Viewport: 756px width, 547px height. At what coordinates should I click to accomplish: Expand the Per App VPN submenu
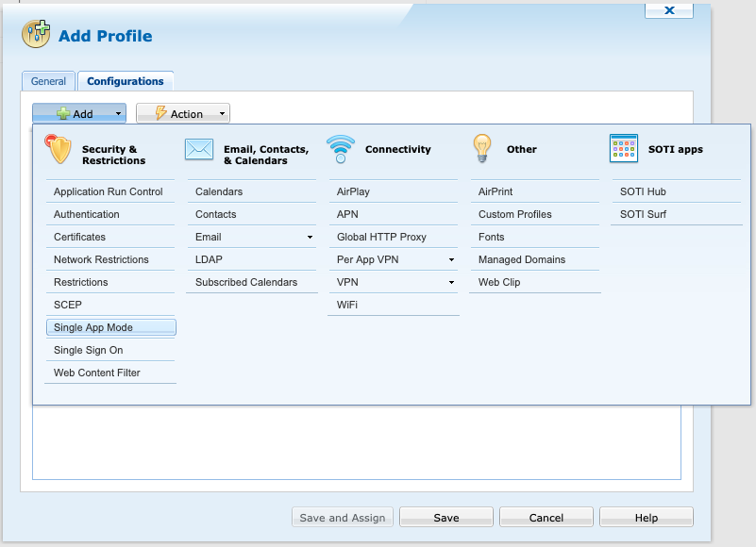[x=451, y=260]
